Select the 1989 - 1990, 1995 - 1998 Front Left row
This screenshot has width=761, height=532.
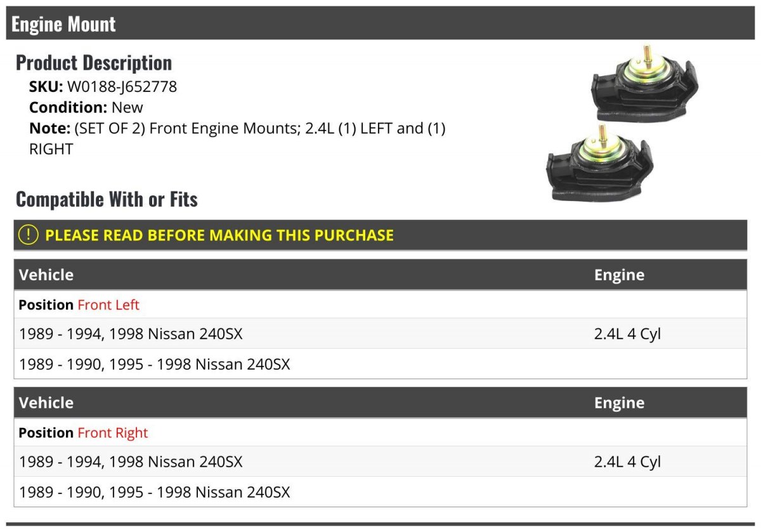(x=155, y=365)
